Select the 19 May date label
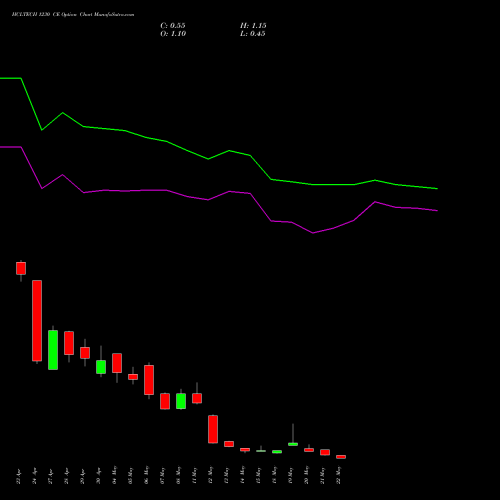 291,475
